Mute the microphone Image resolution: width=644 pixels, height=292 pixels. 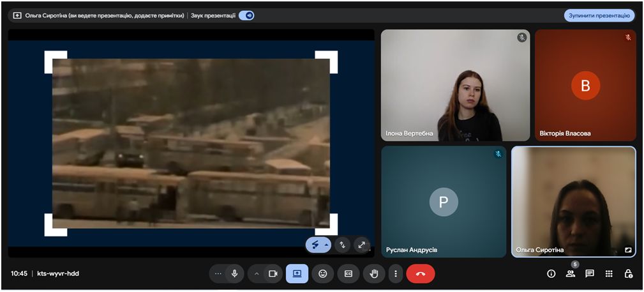235,273
